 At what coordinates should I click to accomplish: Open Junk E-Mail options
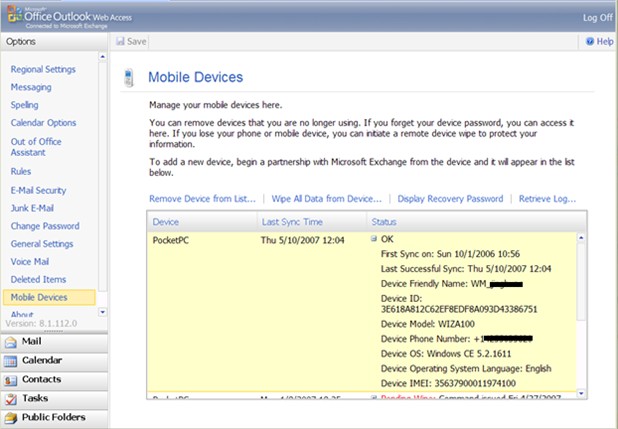32,208
